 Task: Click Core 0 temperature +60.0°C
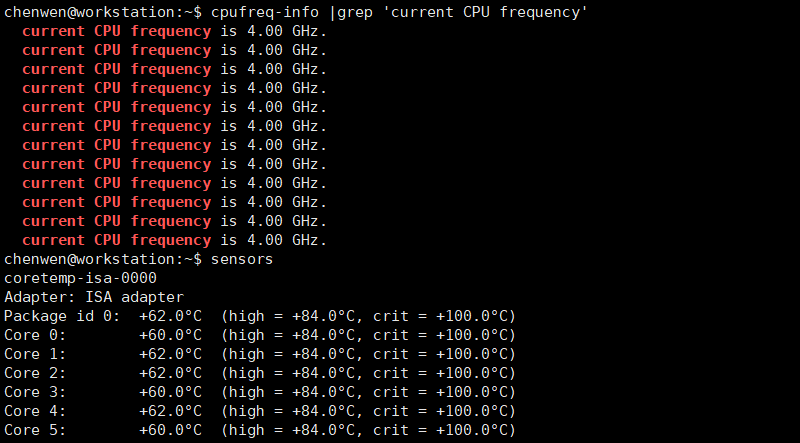(x=170, y=335)
